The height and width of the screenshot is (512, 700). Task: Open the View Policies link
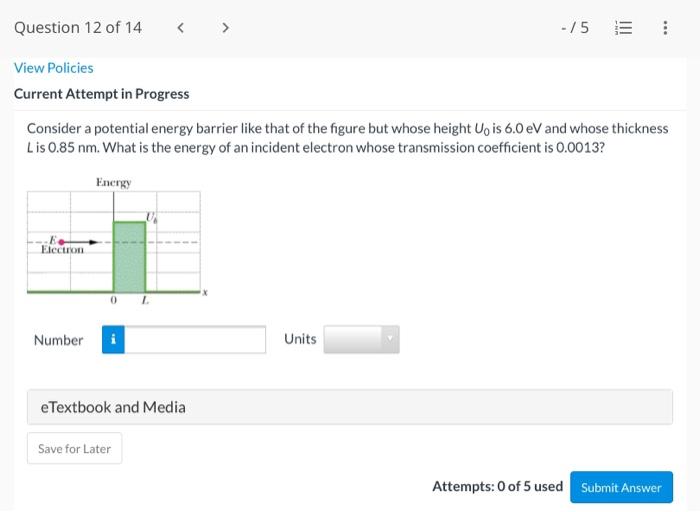click(x=54, y=68)
